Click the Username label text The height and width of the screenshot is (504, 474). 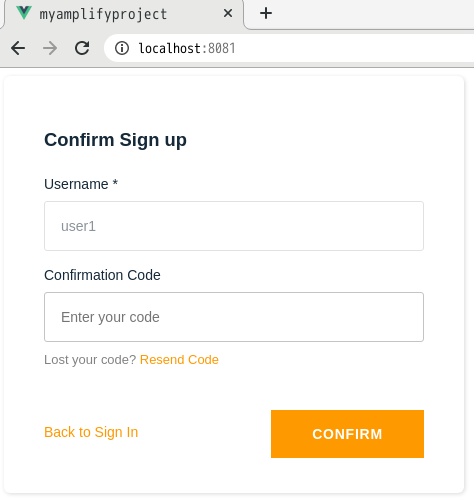pyautogui.click(x=76, y=184)
